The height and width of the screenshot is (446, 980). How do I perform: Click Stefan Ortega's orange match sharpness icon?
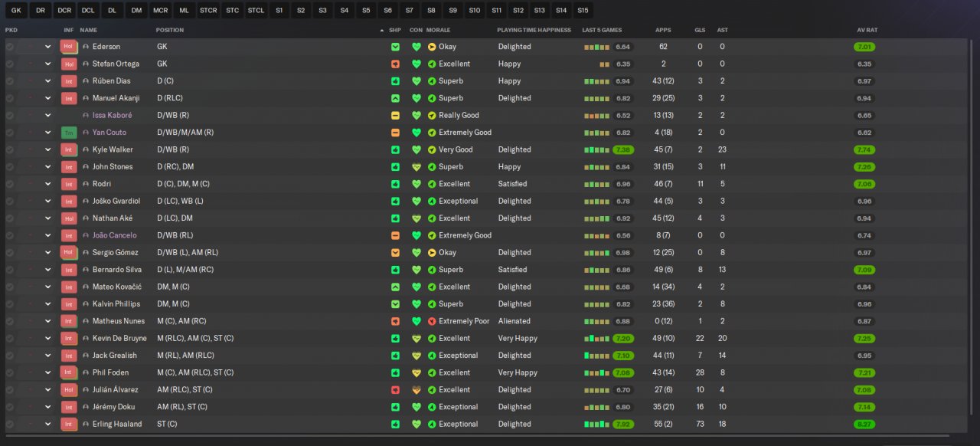coord(395,64)
